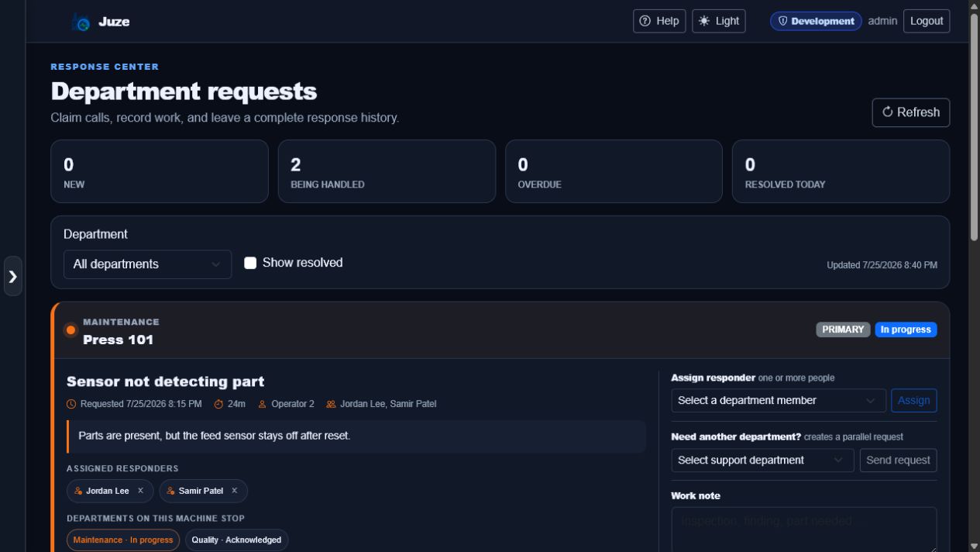Select the Maintenance · In progress chip
Screen dimensions: 980x552
tap(123, 540)
